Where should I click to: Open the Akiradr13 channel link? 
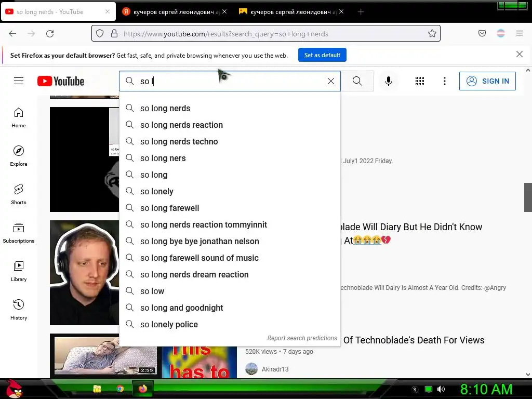[x=275, y=369]
